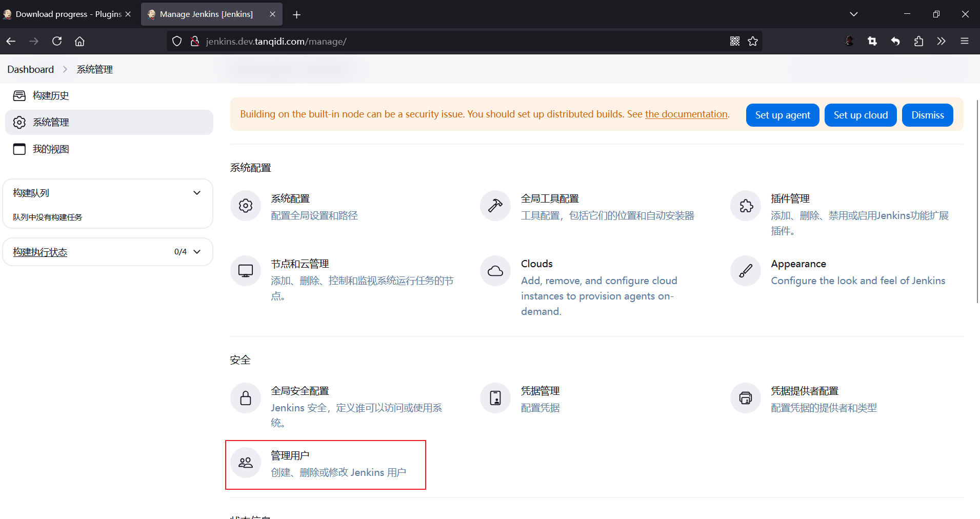Screen dimensions: 980x519
Task: Open 凭据管理 title link
Action: (540, 391)
